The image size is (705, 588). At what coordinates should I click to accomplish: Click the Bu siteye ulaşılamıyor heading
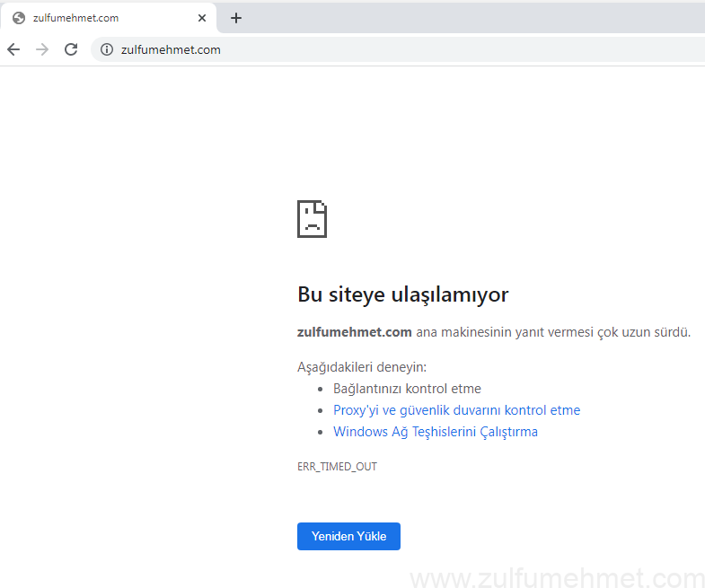tap(402, 294)
